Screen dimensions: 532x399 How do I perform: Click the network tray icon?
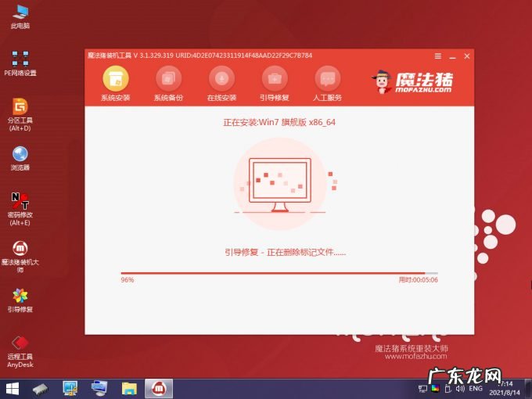(422, 389)
